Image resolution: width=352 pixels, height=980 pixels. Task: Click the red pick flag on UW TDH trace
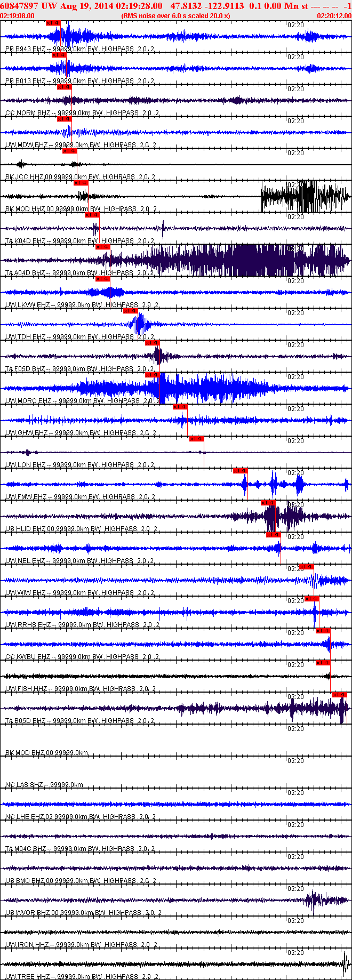[x=131, y=311]
